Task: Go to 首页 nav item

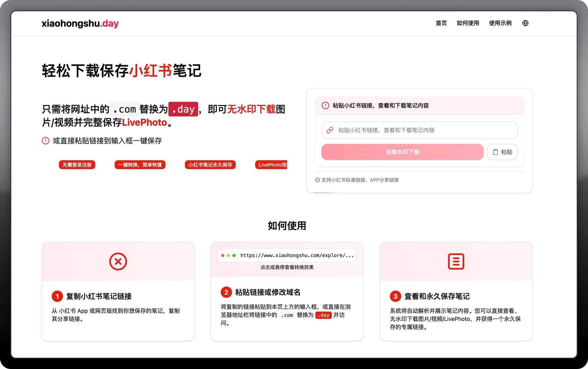Action: pos(441,23)
